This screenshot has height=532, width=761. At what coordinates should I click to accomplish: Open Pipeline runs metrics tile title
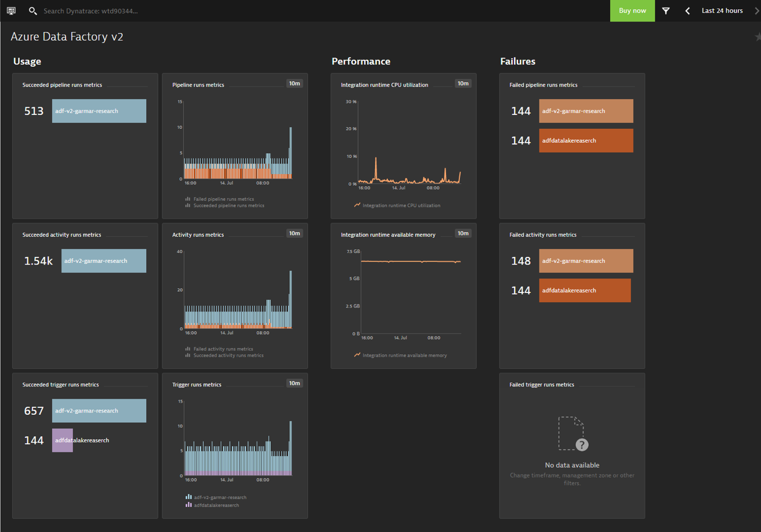[198, 85]
